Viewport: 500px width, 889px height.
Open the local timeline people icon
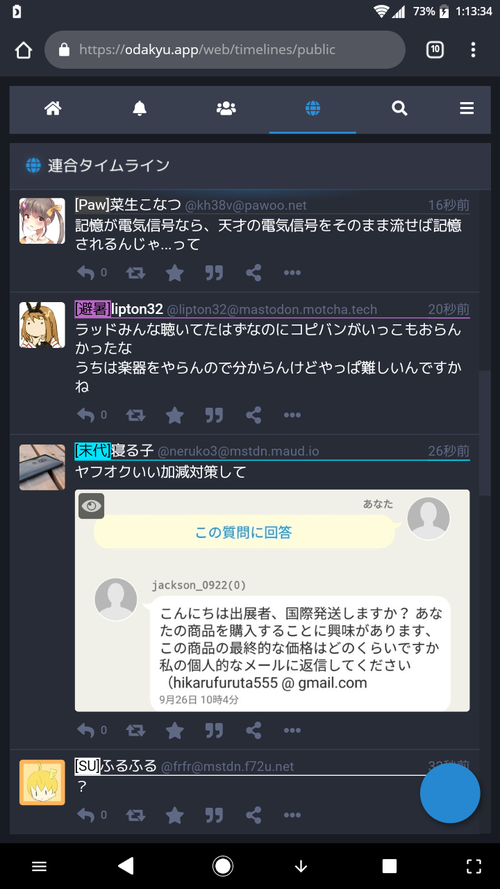[x=226, y=108]
